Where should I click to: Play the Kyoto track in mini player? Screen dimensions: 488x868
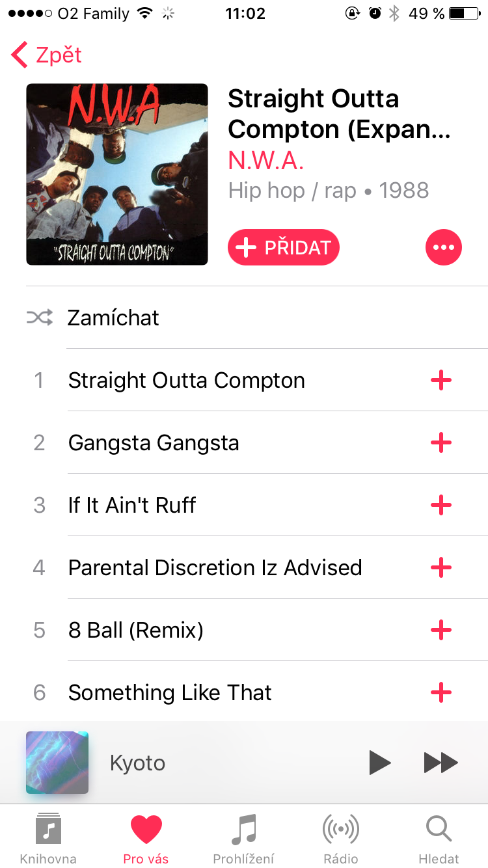click(380, 763)
